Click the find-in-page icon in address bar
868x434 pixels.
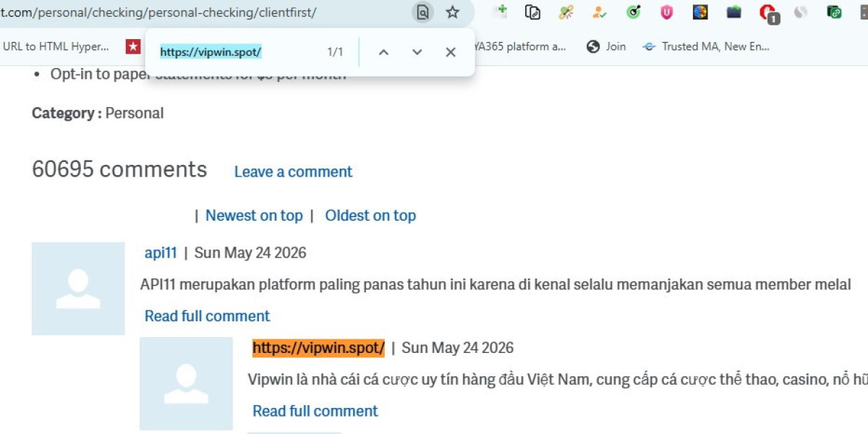point(422,12)
